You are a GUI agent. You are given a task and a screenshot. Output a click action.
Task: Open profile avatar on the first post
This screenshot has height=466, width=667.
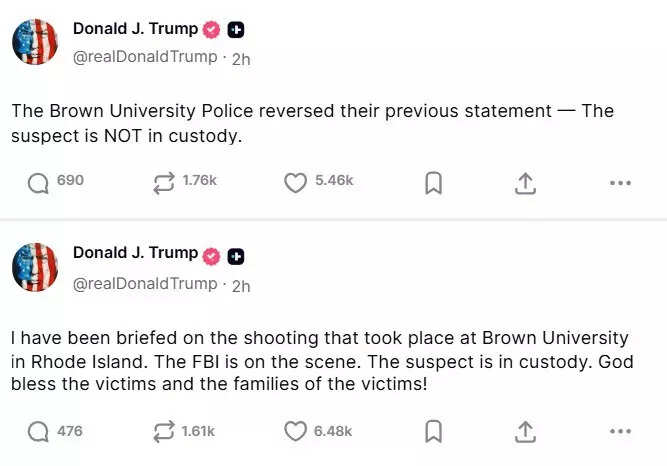click(x=35, y=41)
